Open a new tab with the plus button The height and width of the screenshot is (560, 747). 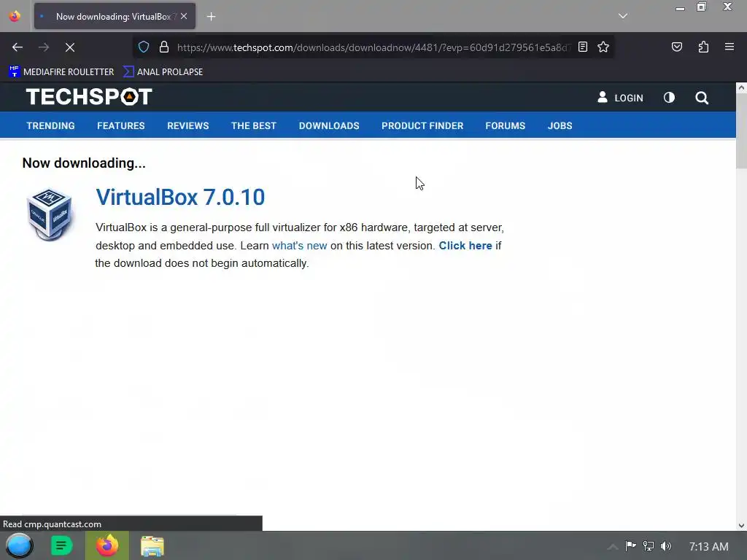pyautogui.click(x=211, y=17)
